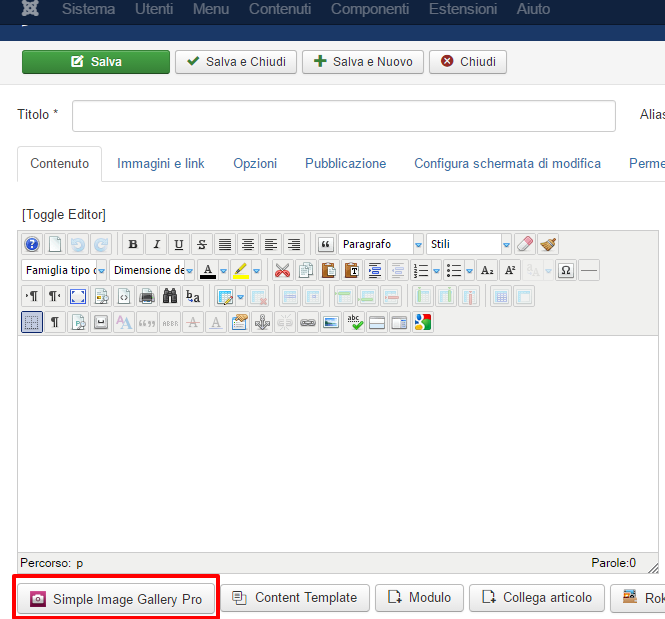Insert a horizontal rule line
The width and height of the screenshot is (665, 619).
589,270
